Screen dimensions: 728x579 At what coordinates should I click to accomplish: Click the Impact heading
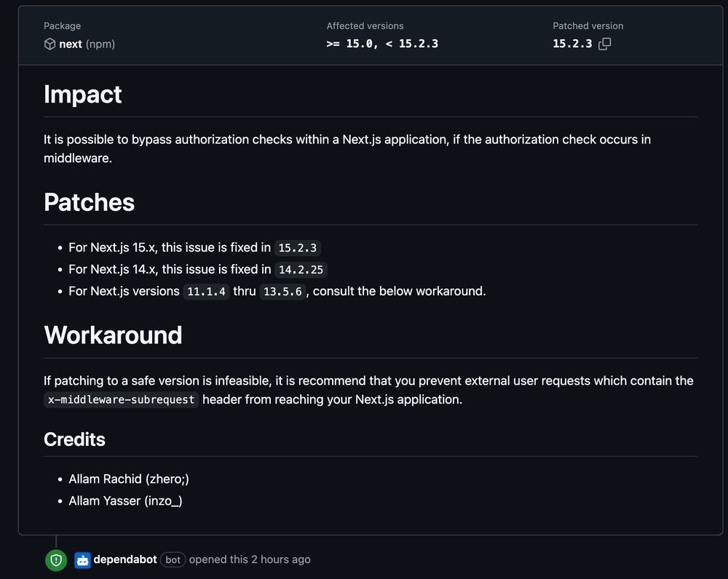click(83, 95)
